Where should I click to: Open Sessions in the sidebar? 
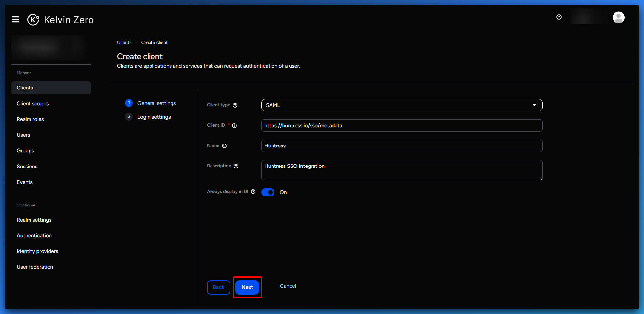51,167
